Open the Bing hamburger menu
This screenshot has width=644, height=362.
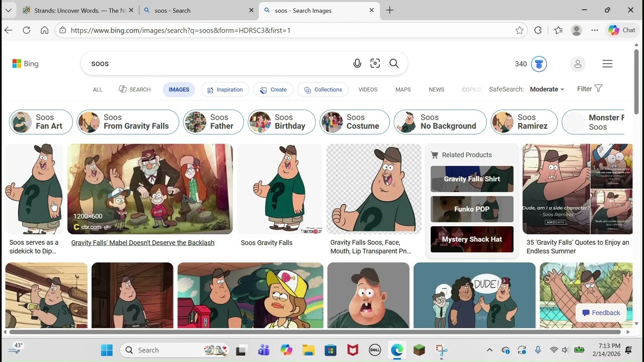[x=607, y=64]
